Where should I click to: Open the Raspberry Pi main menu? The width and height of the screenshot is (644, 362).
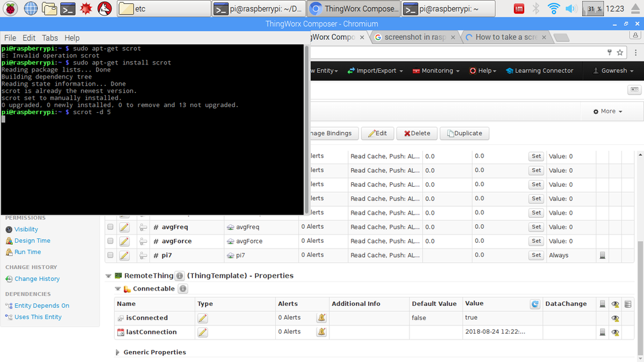[x=11, y=8]
